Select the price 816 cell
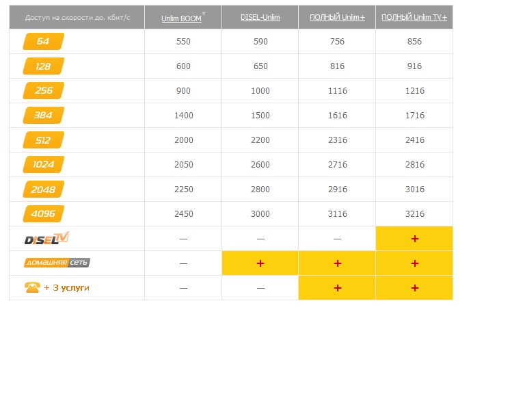Viewport: 525px width, 420px height. click(x=337, y=66)
